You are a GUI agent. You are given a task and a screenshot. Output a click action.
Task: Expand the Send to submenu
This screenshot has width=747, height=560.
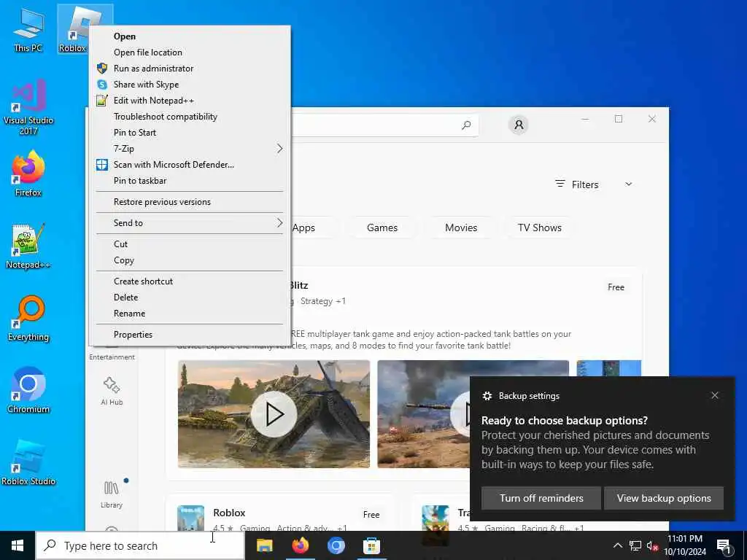tap(190, 223)
